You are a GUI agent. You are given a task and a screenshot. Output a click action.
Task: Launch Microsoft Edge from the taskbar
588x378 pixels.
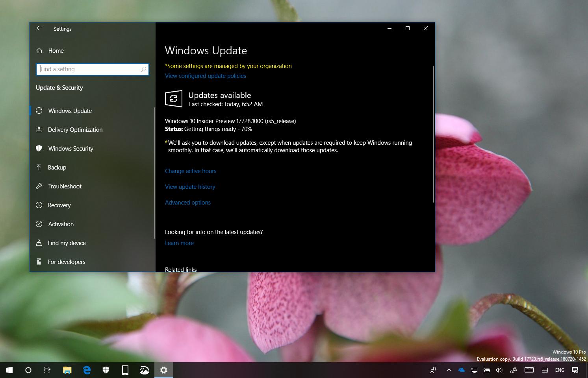(86, 370)
